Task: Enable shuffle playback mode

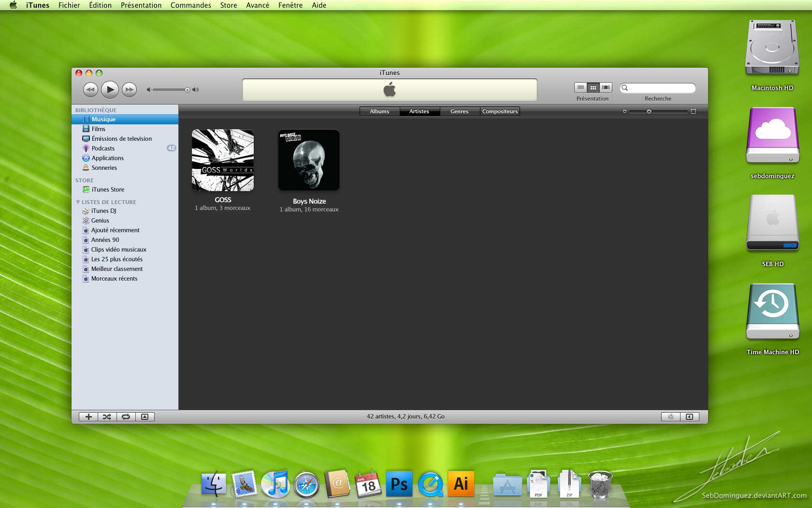Action: 107,417
